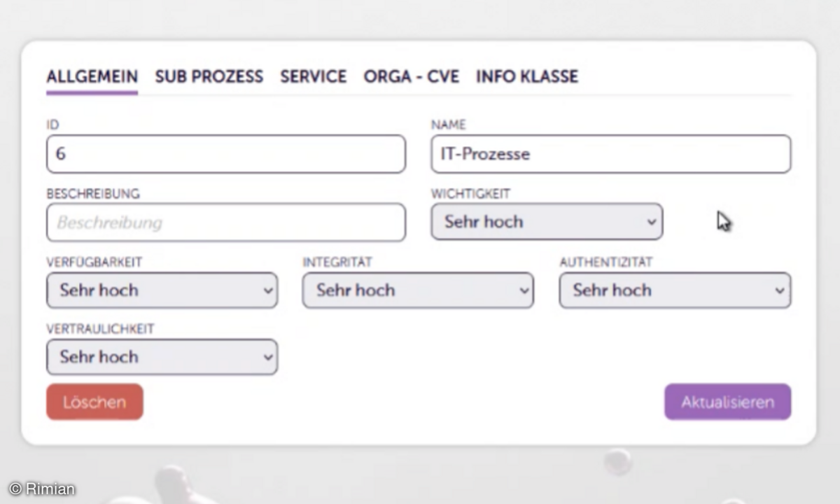
Task: Click the chevron arrow of Verfügbarkeit select
Action: [267, 290]
